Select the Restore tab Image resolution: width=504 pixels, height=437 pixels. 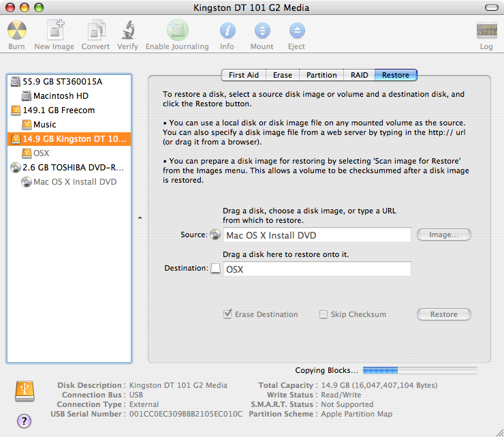click(396, 75)
